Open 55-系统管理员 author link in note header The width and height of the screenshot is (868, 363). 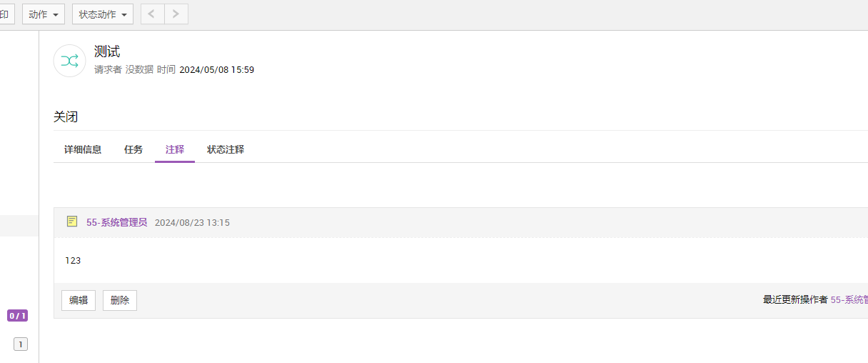(x=116, y=222)
